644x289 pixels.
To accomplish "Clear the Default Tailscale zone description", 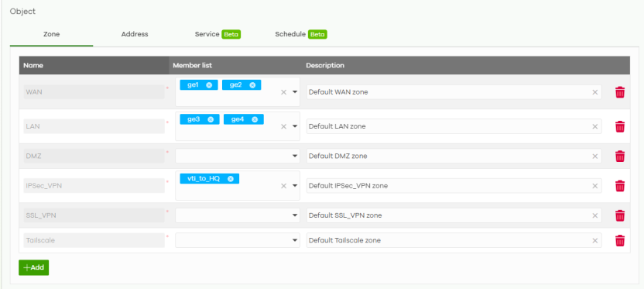I will [x=594, y=240].
